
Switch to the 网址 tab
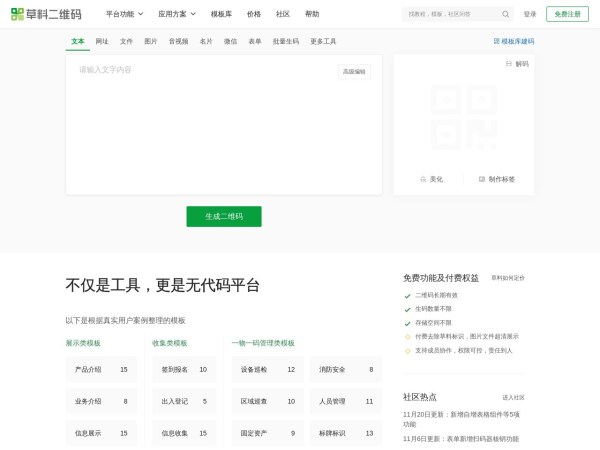point(102,41)
